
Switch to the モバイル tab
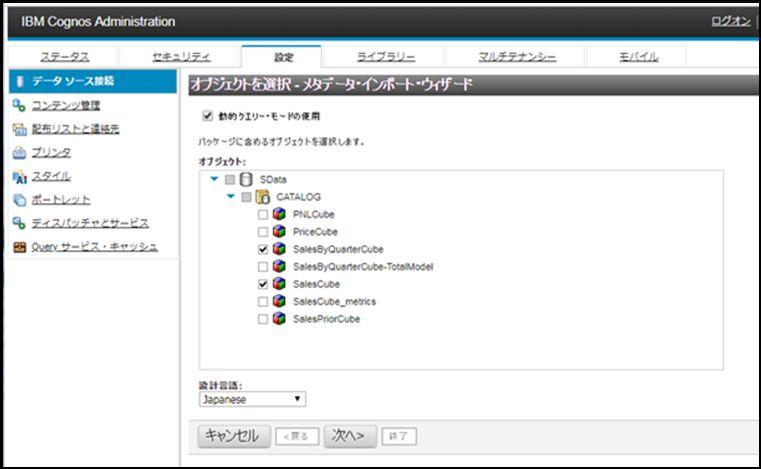pyautogui.click(x=639, y=57)
